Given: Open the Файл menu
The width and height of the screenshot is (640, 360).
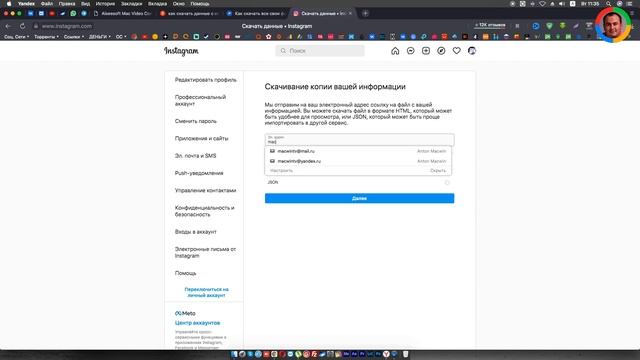Looking at the screenshot, I should (47, 4).
